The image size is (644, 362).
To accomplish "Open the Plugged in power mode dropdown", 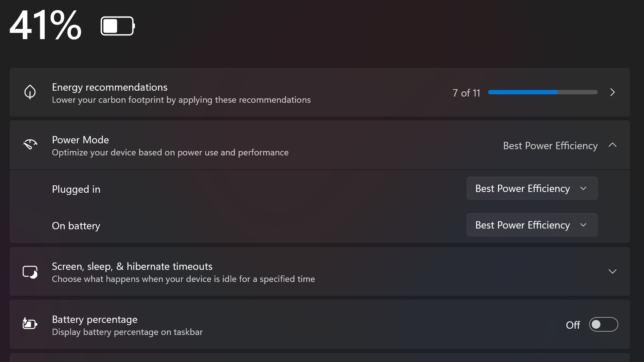I will coord(532,188).
